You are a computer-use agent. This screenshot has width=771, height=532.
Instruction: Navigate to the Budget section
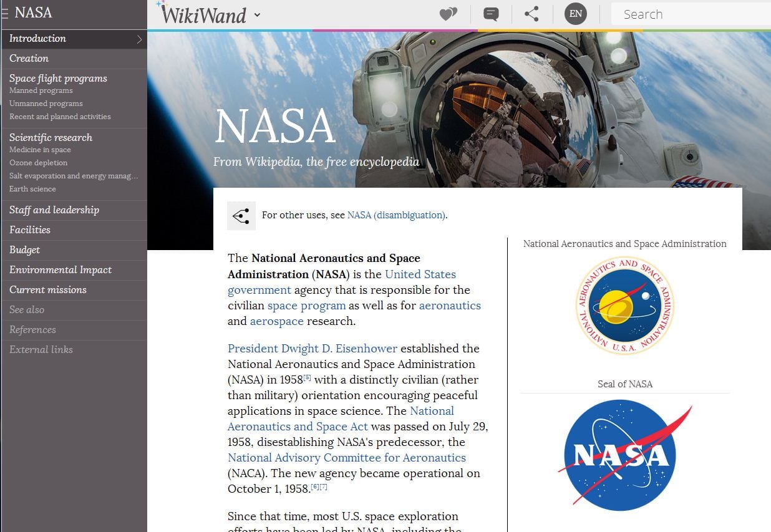click(x=24, y=249)
